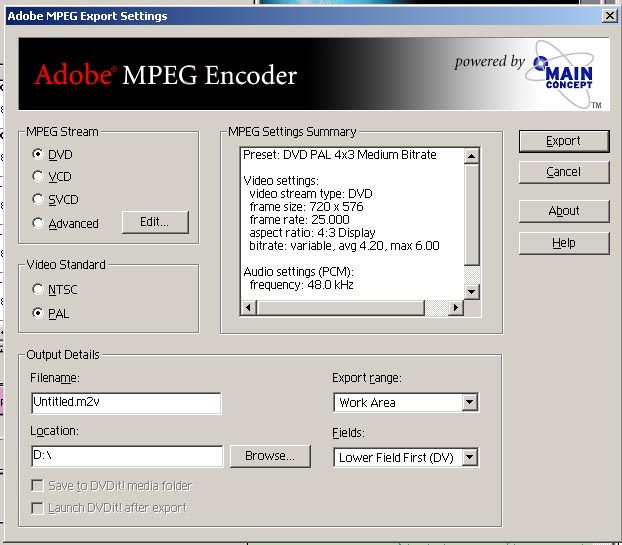Click the 'frame rate: 25.000' line
Image resolution: width=622 pixels, height=545 pixels.
[x=299, y=220]
